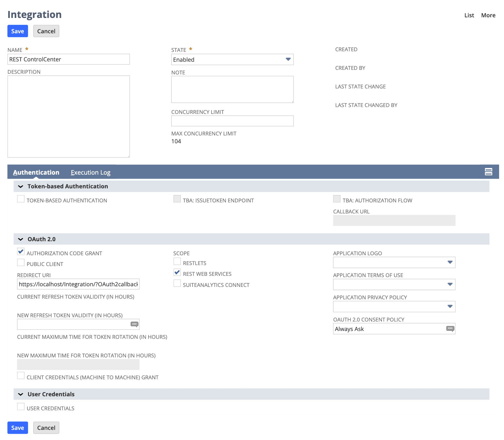
Task: Click the Save button
Action: 17,31
